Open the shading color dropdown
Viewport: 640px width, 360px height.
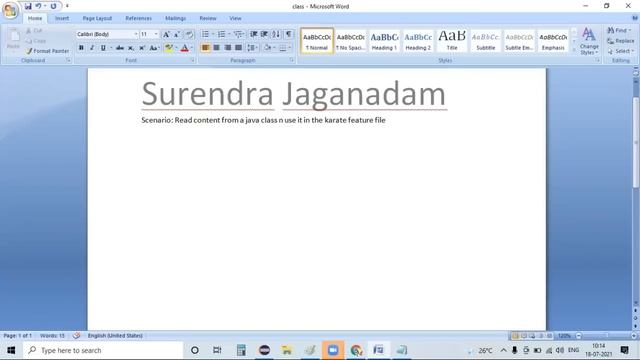point(274,48)
